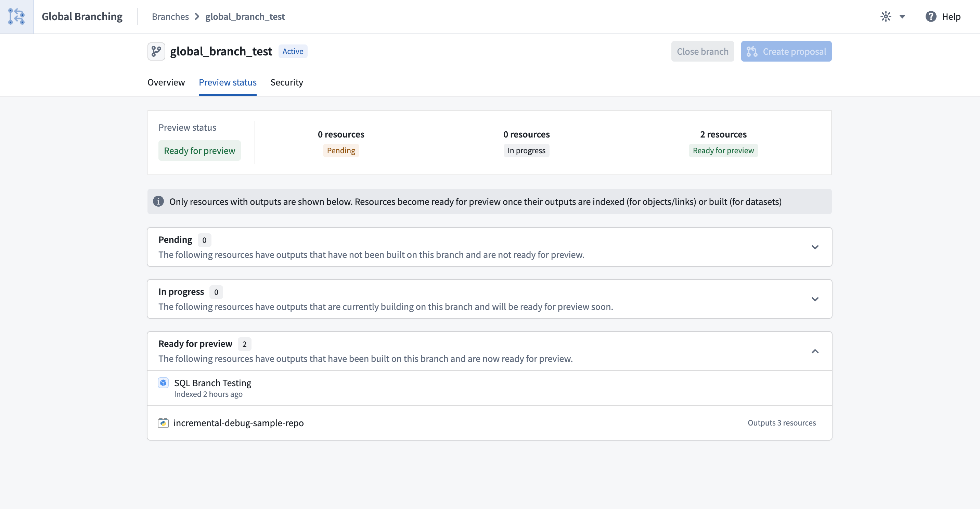This screenshot has width=980, height=509.
Task: Click the Active badge next to branch name
Action: point(293,51)
